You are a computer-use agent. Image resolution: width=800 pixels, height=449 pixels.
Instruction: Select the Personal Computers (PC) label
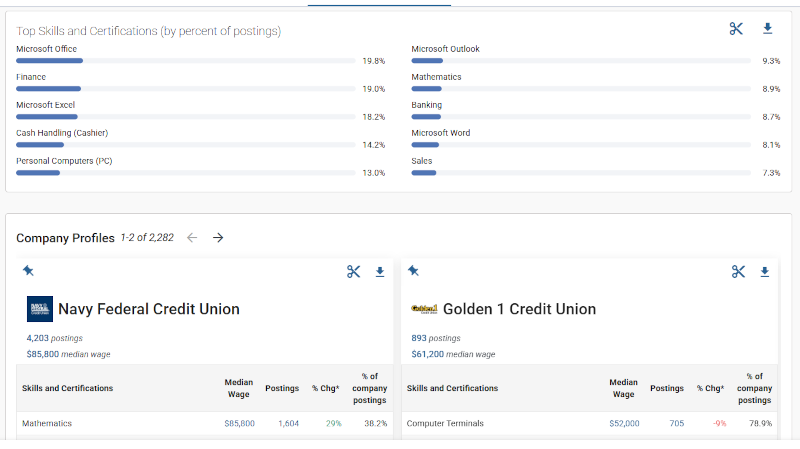[x=64, y=161]
